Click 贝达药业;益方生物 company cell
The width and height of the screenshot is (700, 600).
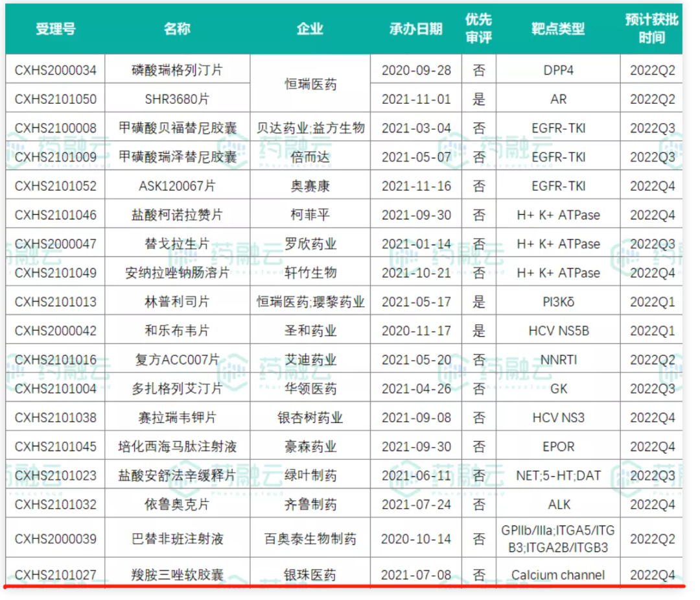pyautogui.click(x=310, y=128)
